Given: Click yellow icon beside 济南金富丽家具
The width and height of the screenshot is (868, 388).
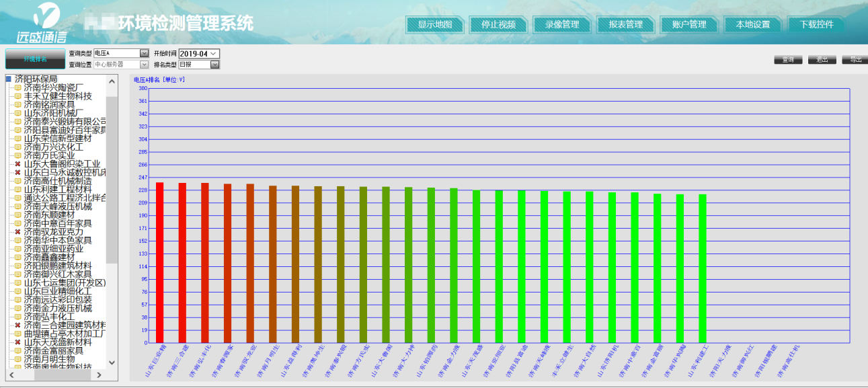Looking at the screenshot, I should [17, 351].
